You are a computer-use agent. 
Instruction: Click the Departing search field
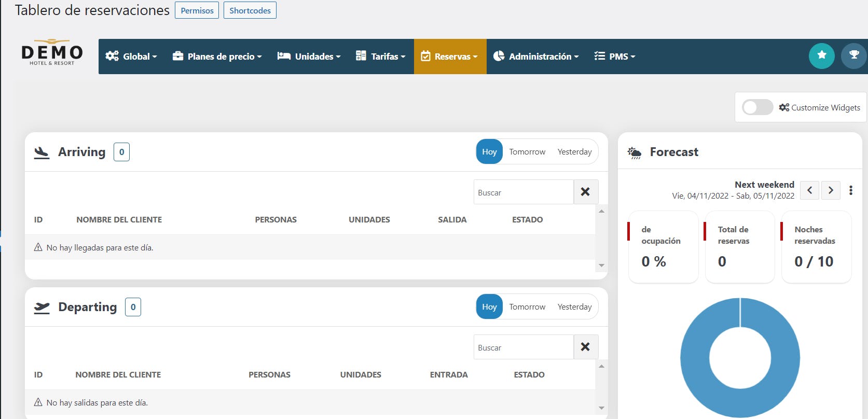point(523,347)
